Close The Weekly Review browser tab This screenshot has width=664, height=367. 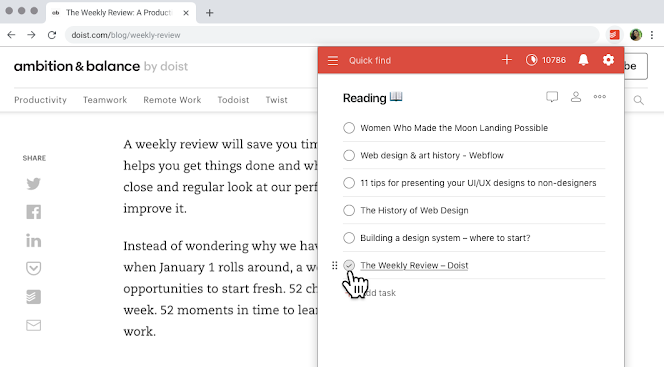186,13
